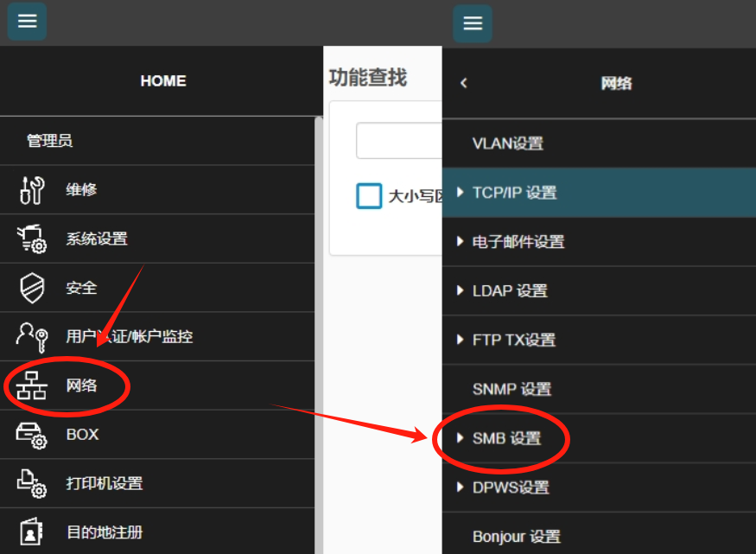
Task: Click the Destination Registration (目的地注册) icon
Action: 32,532
